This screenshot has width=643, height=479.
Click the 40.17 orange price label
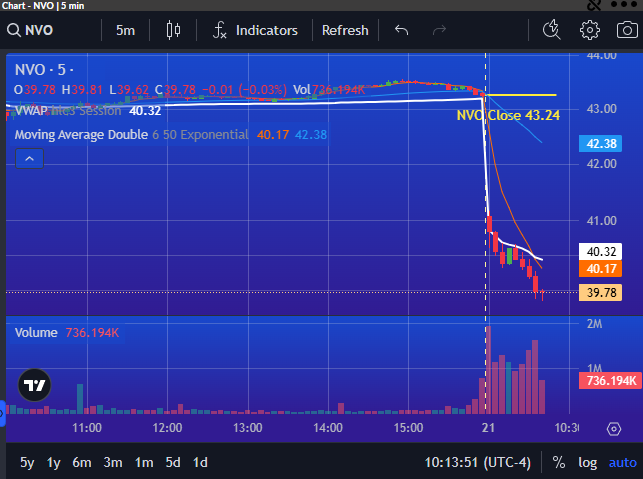tap(600, 269)
